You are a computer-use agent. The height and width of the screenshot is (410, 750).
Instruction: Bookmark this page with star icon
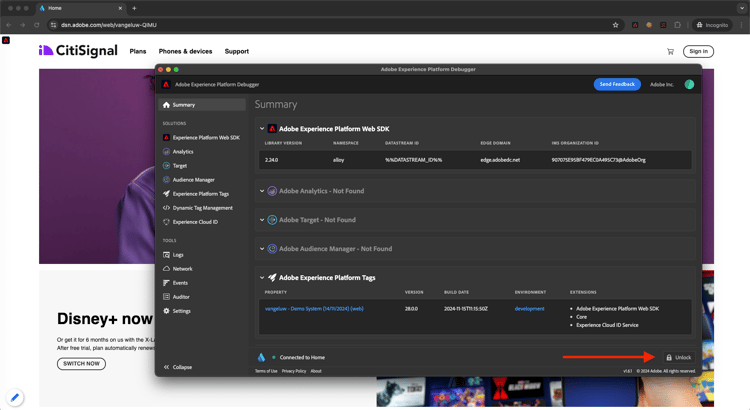(615, 25)
